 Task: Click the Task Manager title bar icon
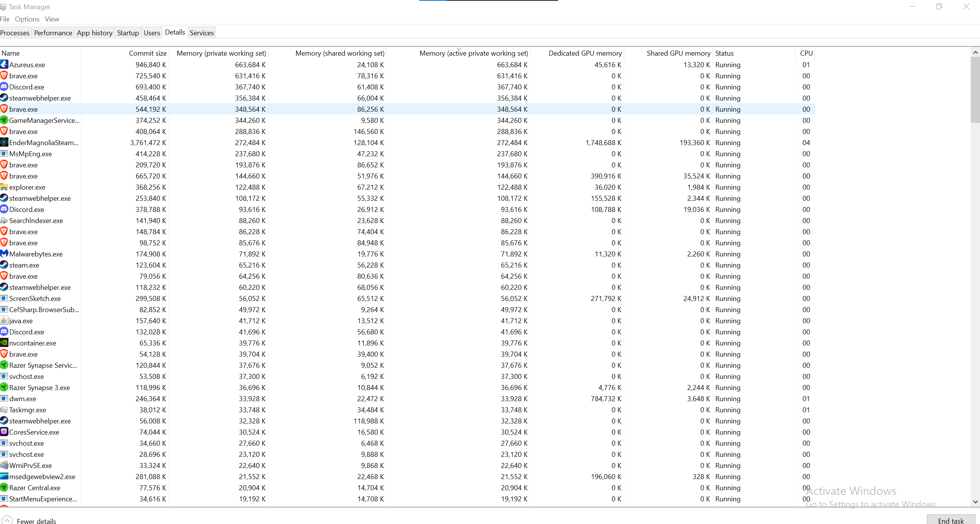click(x=3, y=7)
